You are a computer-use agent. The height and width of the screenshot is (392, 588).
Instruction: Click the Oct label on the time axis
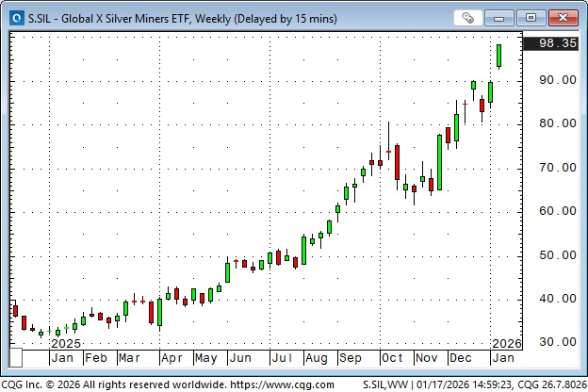[x=392, y=358]
